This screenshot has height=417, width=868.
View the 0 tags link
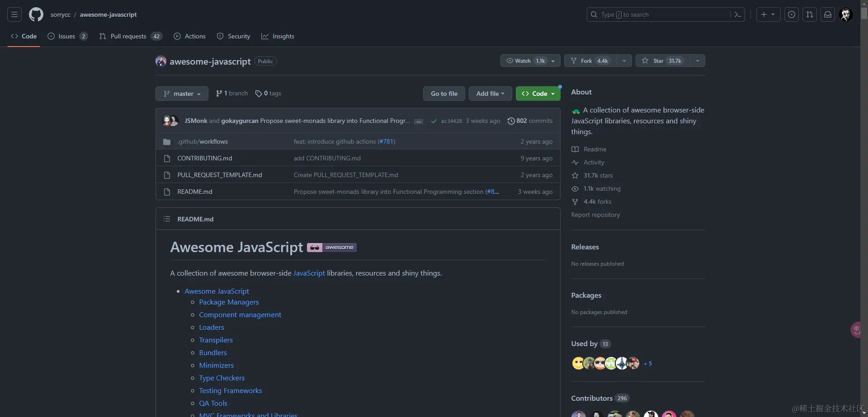[x=268, y=93]
